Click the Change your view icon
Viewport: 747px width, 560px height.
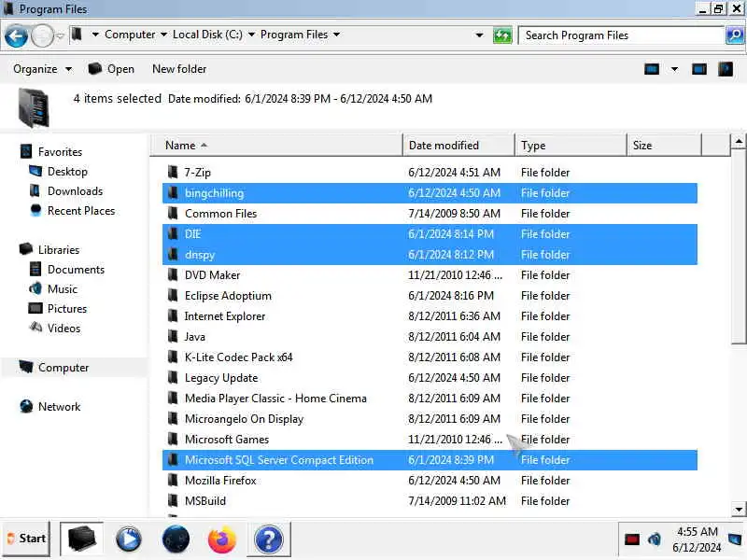(652, 69)
